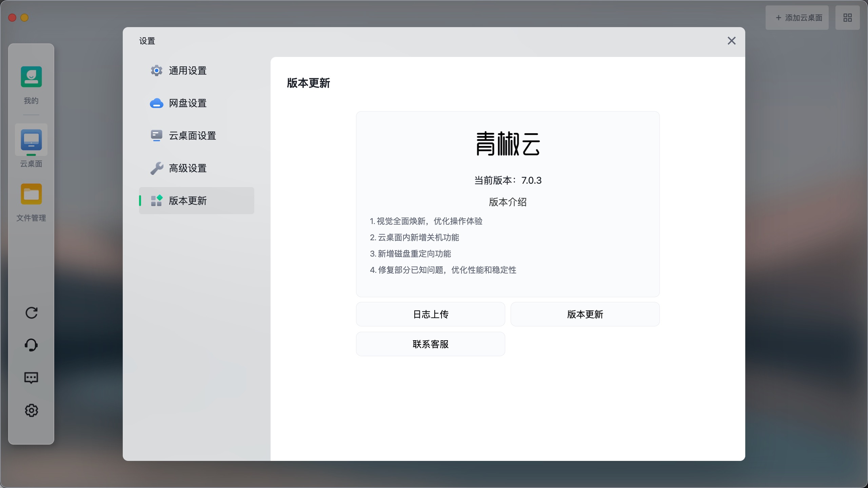Click the 日志上传 button
The height and width of the screenshot is (488, 868).
tap(431, 314)
